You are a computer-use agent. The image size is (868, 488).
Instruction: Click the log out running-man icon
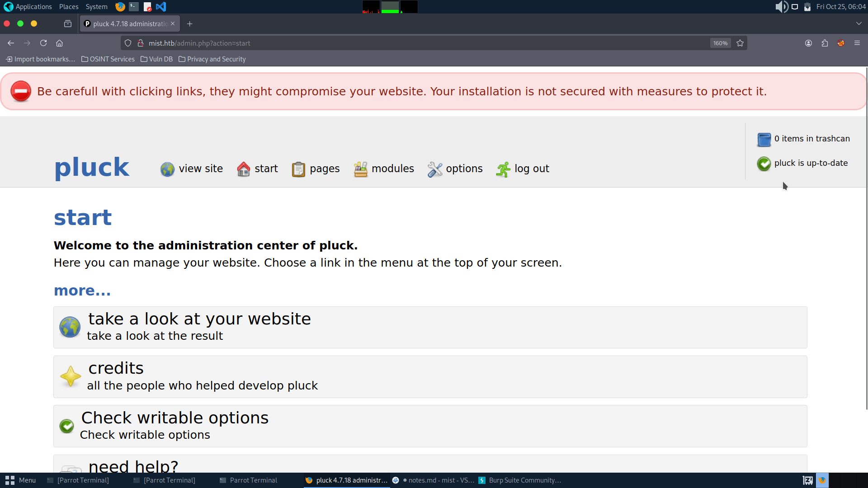(x=503, y=169)
